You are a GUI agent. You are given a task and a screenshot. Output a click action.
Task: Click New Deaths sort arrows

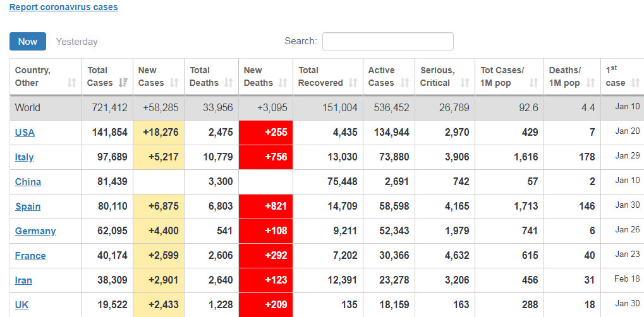point(283,83)
